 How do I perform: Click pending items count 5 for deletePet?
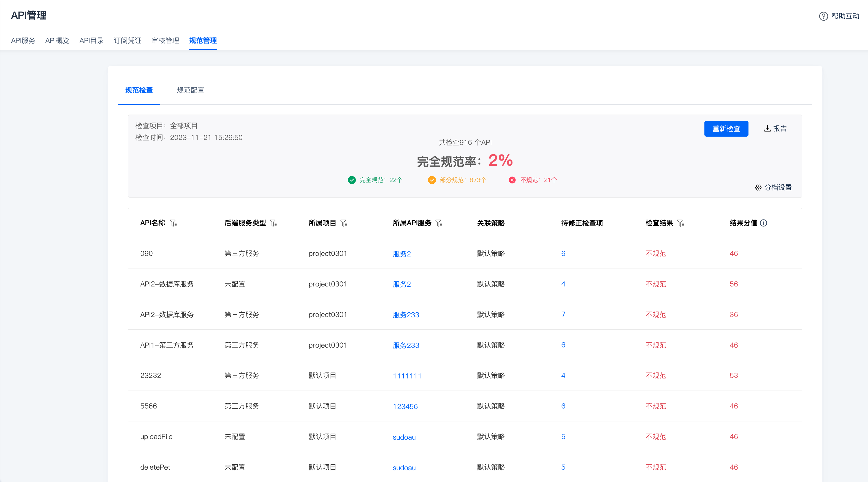coord(563,467)
